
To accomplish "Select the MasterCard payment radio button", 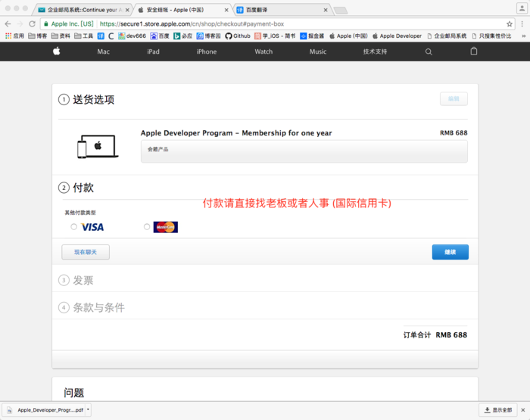I will point(147,227).
